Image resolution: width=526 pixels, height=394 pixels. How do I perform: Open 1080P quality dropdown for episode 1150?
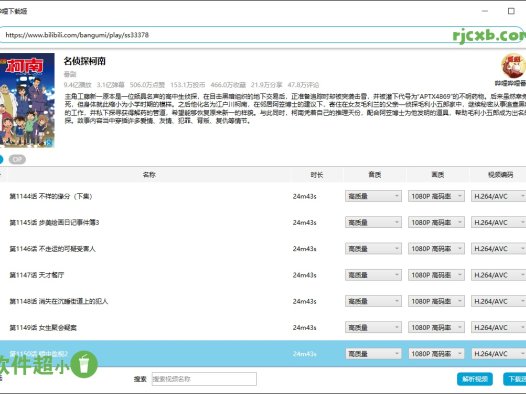(436, 354)
